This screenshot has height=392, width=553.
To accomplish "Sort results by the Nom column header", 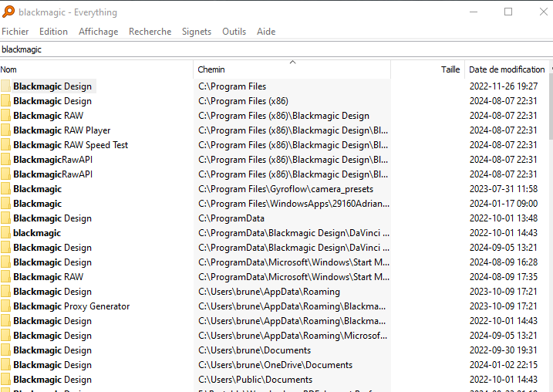I will pos(96,69).
